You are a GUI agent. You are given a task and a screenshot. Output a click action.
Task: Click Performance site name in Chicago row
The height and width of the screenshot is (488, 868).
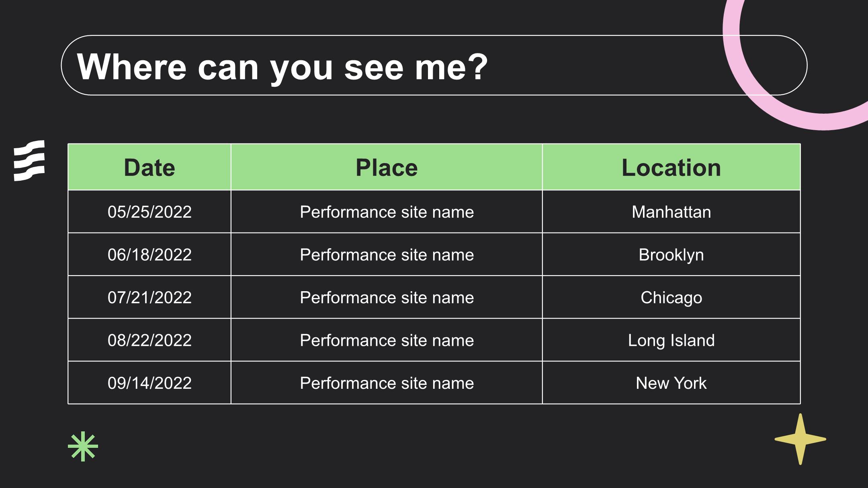coord(387,297)
